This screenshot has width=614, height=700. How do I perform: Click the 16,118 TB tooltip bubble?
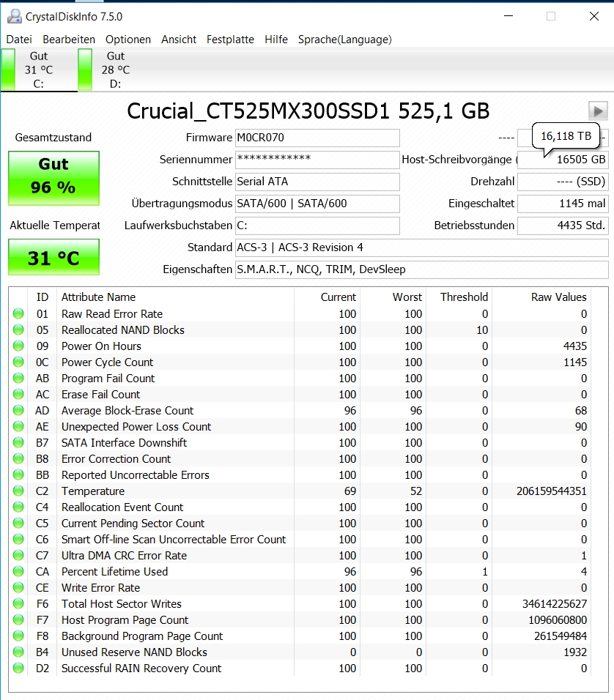pyautogui.click(x=566, y=135)
